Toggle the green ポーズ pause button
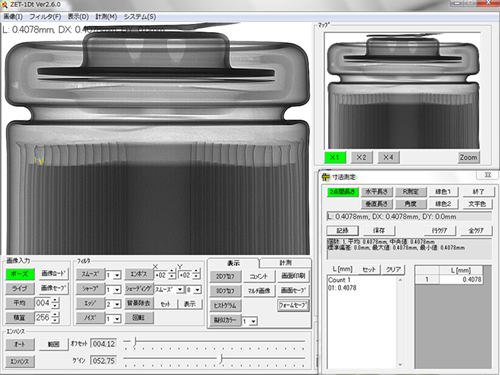 [20, 274]
